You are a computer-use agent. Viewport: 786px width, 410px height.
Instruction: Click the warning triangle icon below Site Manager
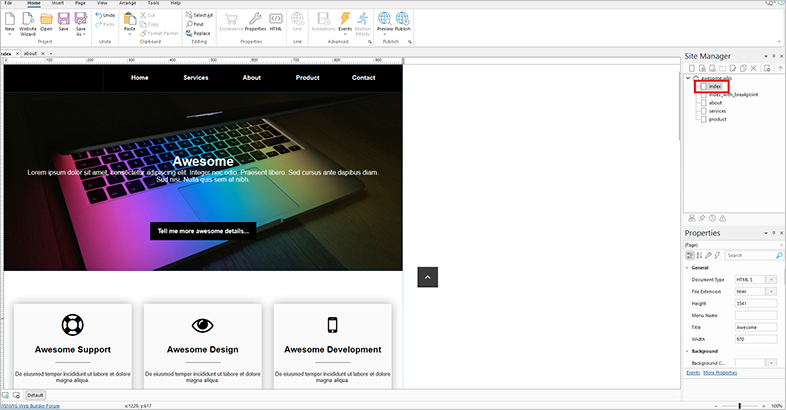722,219
